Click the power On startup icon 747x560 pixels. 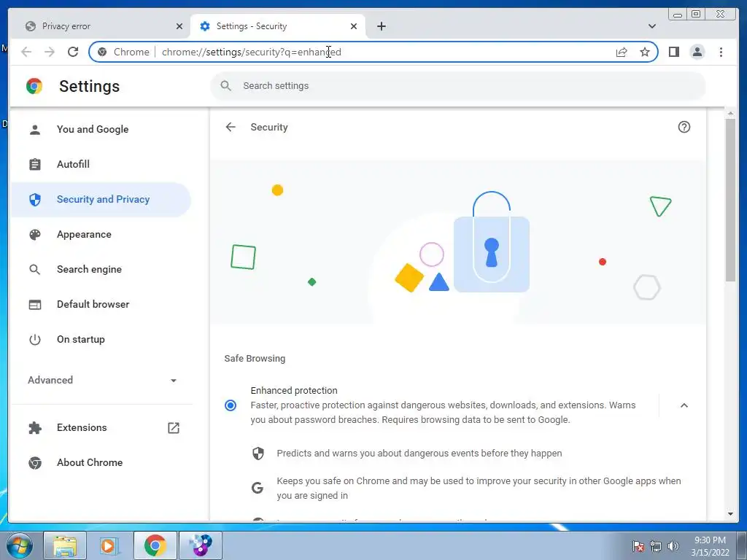(x=35, y=340)
